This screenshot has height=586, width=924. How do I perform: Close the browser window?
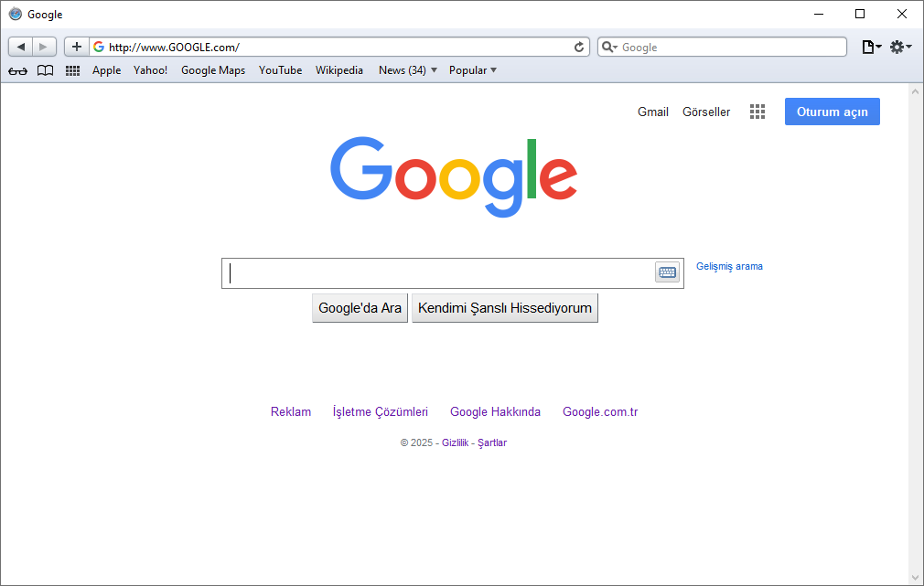902,14
